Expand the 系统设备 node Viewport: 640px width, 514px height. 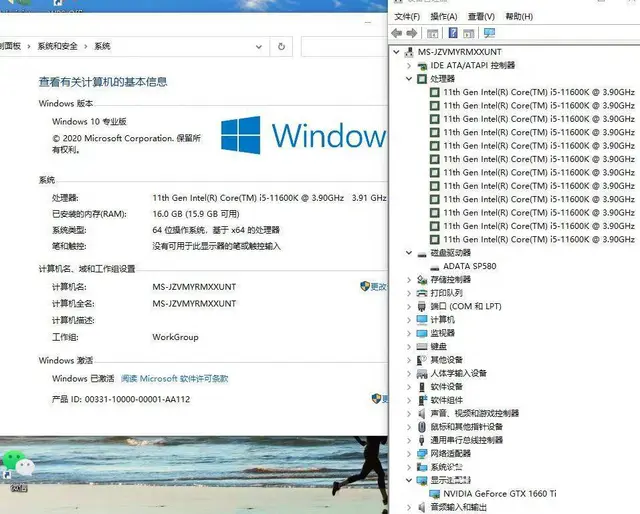[x=409, y=467]
